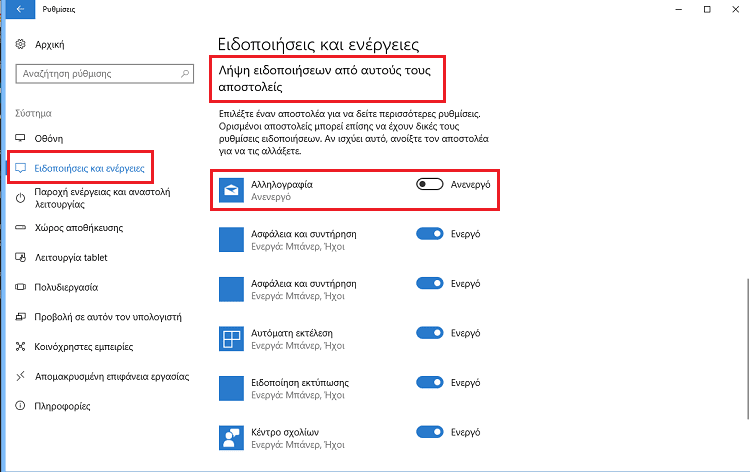Image resolution: width=750 pixels, height=472 pixels.
Task: Disable the Αυτόματη εκτέλεση notifications toggle
Action: (430, 333)
